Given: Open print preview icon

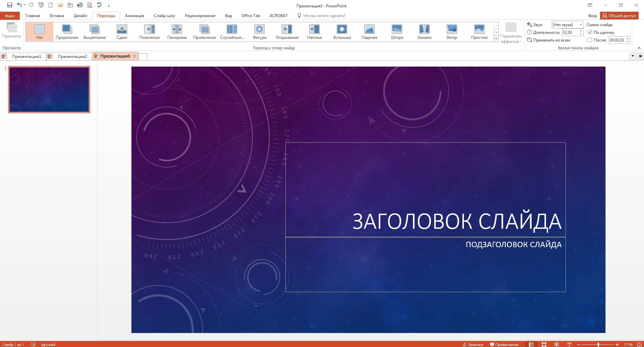Looking at the screenshot, I should (90, 5).
